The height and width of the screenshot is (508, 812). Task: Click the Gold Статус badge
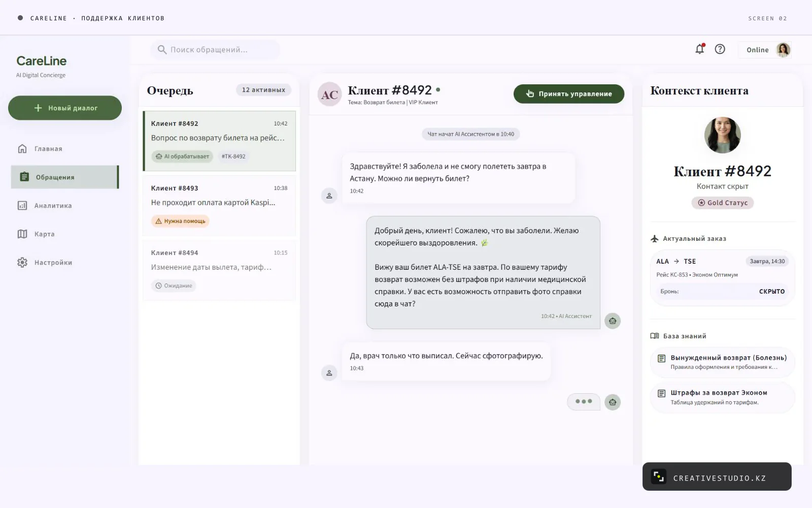[x=722, y=203]
